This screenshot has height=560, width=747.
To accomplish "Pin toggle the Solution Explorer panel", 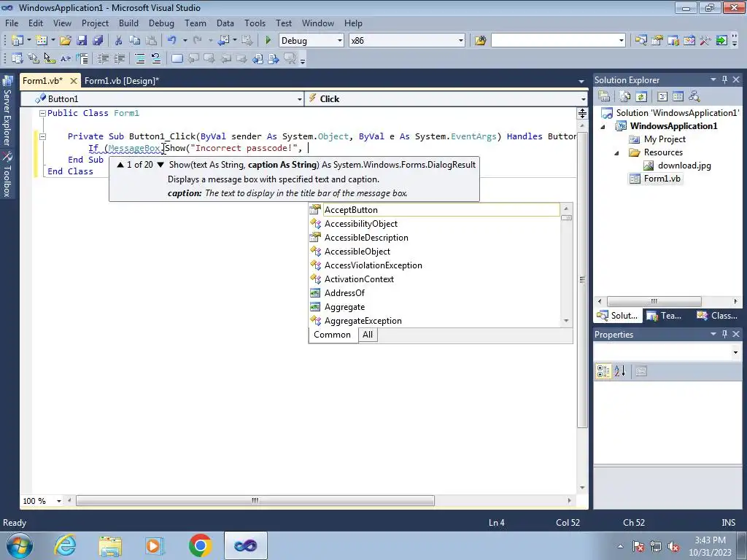I will tap(724, 79).
